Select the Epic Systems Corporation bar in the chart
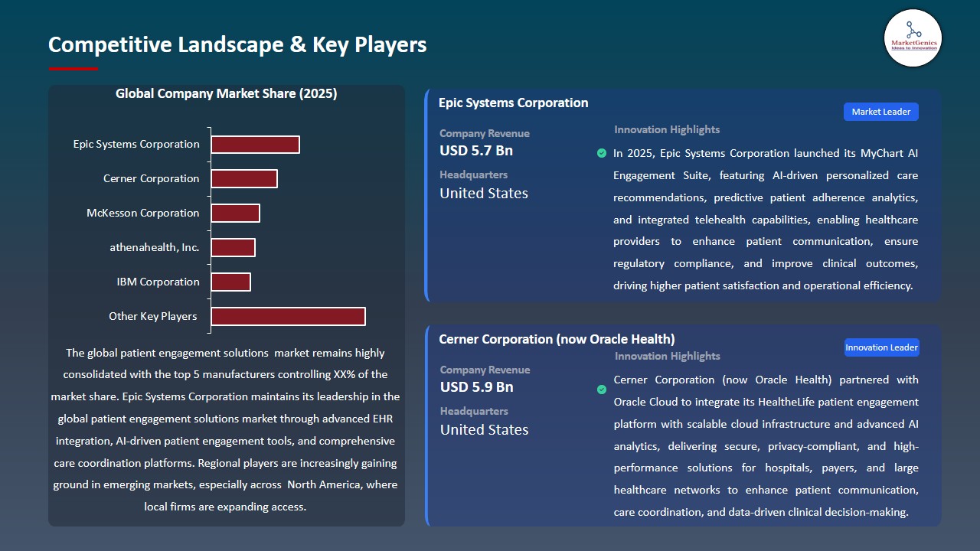 pyautogui.click(x=255, y=144)
